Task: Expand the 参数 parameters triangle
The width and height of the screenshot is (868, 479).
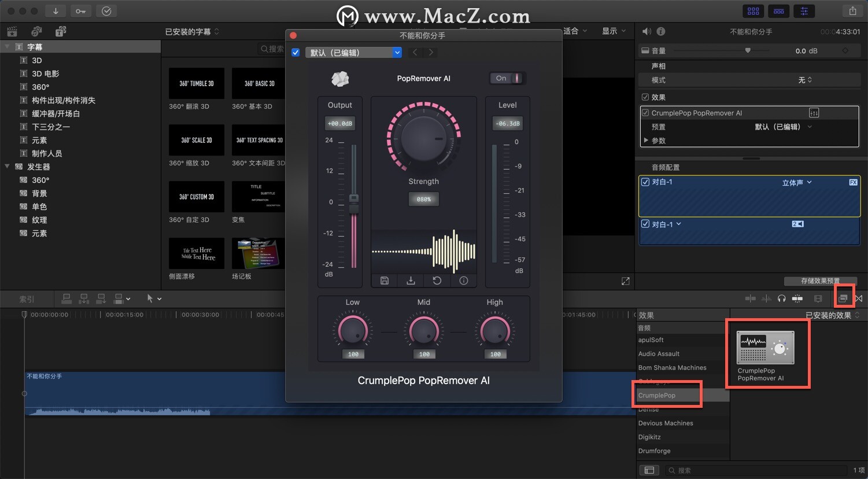Action: pyautogui.click(x=646, y=140)
